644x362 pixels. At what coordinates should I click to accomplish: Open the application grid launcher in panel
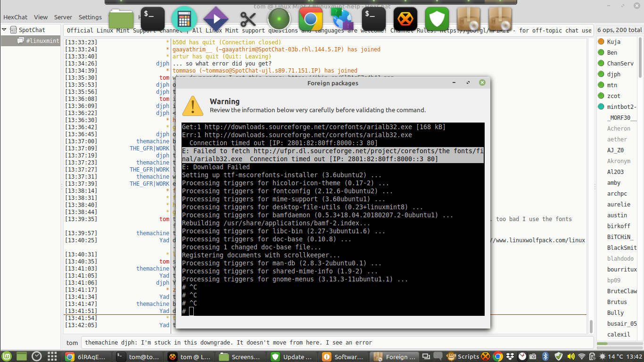point(52,356)
